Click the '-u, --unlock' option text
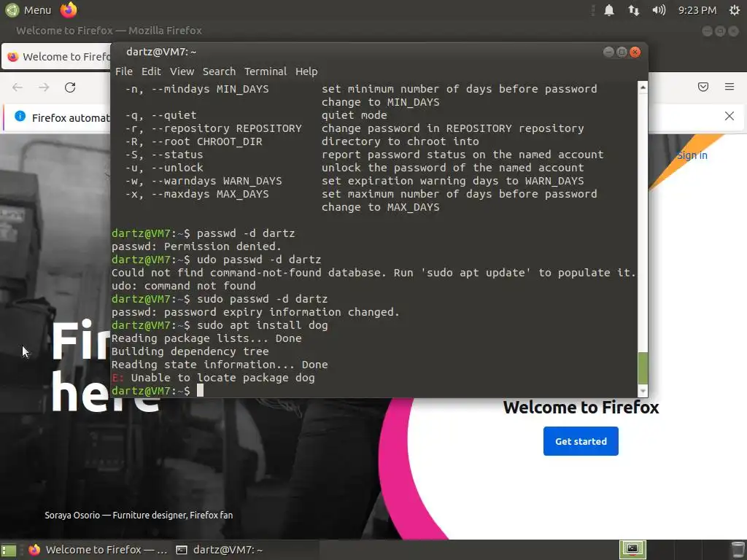The height and width of the screenshot is (560, 747). click(164, 168)
